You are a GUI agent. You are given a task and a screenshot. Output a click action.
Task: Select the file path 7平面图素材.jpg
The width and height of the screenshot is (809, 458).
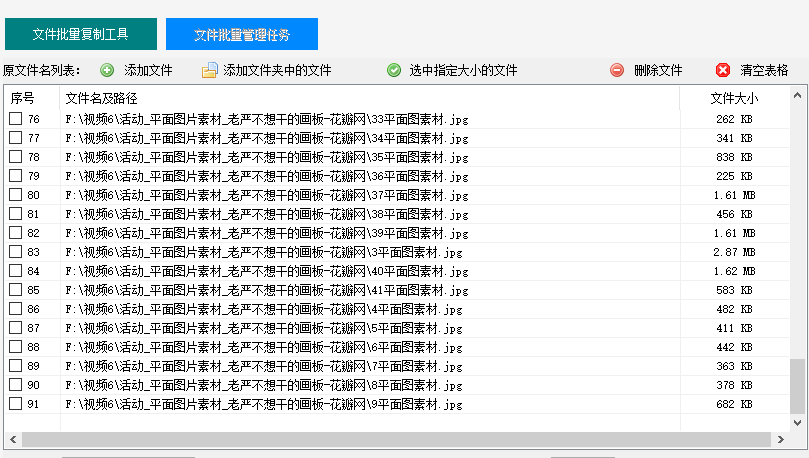264,366
